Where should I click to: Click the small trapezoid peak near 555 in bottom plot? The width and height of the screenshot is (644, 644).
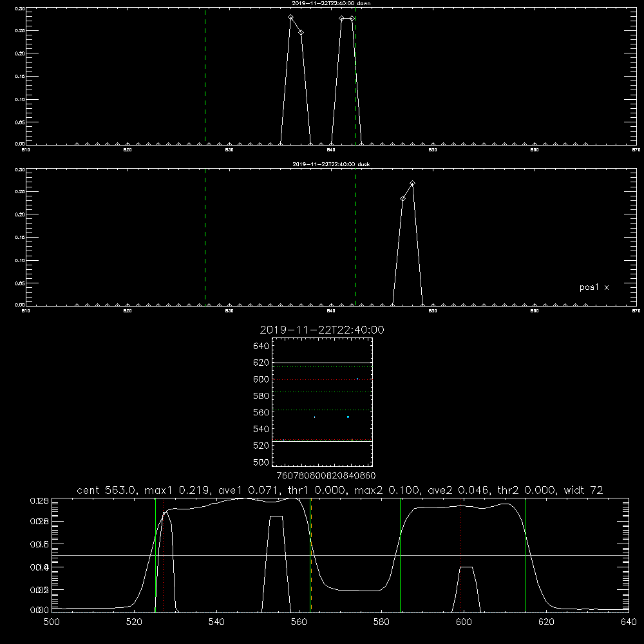276,563
